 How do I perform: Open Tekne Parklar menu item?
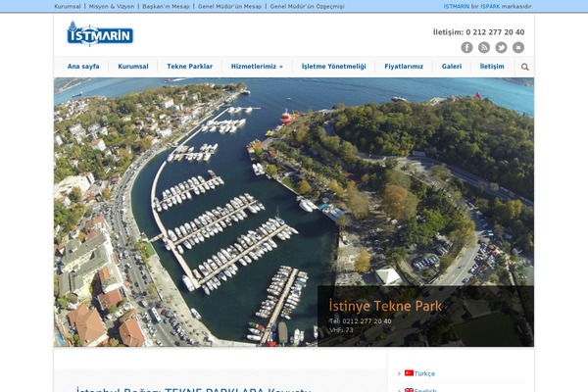(x=190, y=67)
